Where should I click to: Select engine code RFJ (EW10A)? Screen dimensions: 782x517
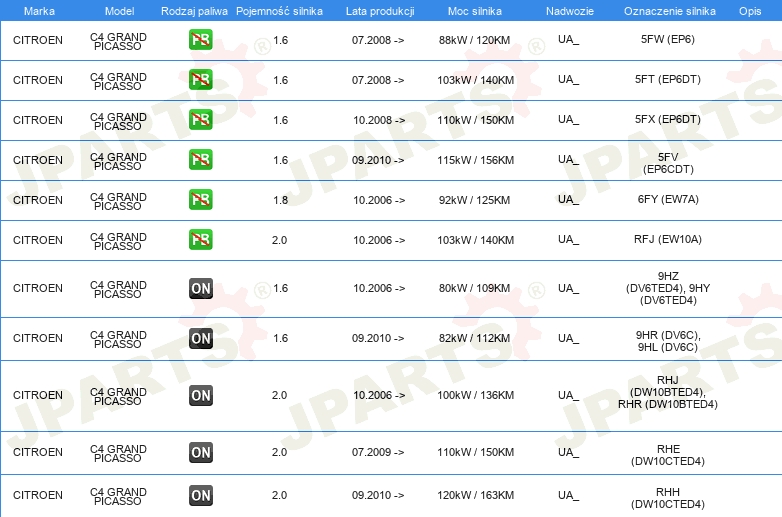668,239
